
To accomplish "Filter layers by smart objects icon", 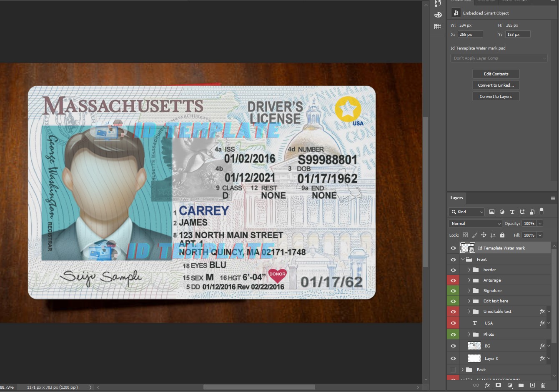I will pyautogui.click(x=532, y=212).
